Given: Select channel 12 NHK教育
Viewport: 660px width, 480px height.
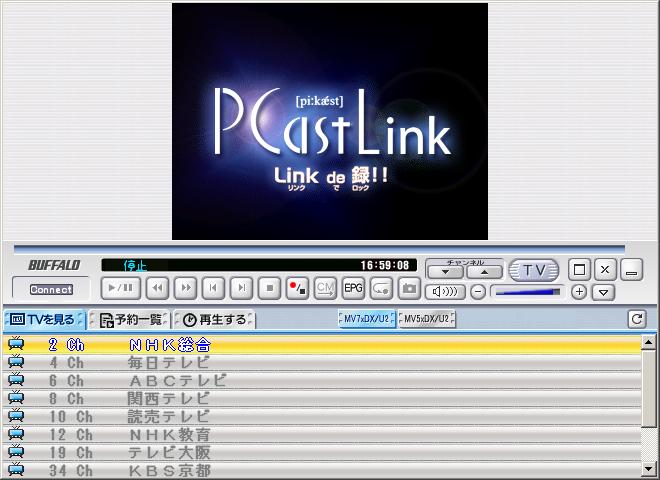Looking at the screenshot, I should pos(322,435).
